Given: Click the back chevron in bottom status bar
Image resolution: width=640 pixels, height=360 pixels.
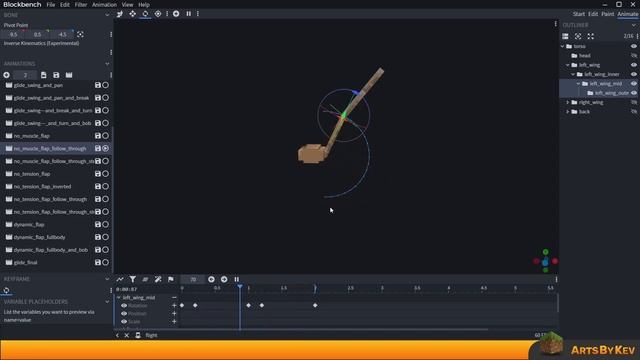Looking at the screenshot, I should click(x=118, y=336).
